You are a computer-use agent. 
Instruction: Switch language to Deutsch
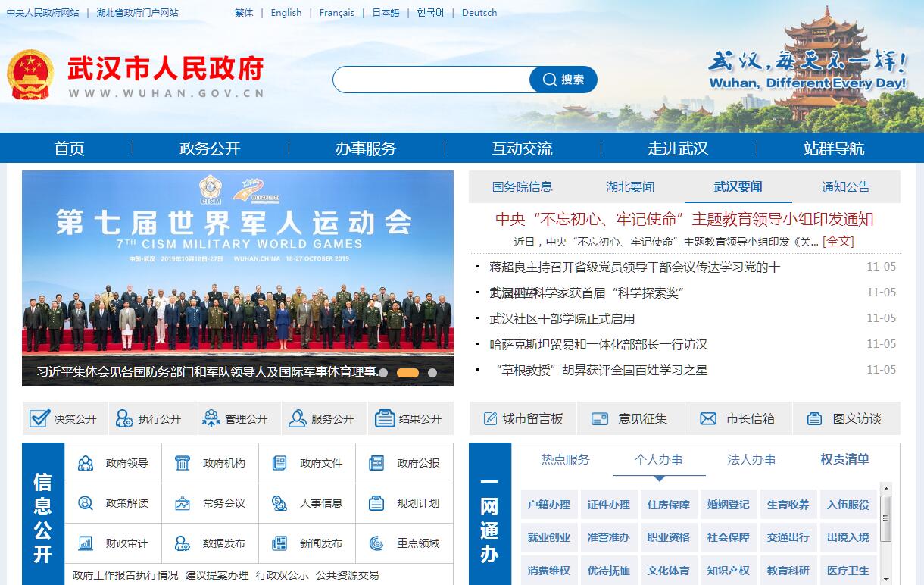(x=479, y=12)
